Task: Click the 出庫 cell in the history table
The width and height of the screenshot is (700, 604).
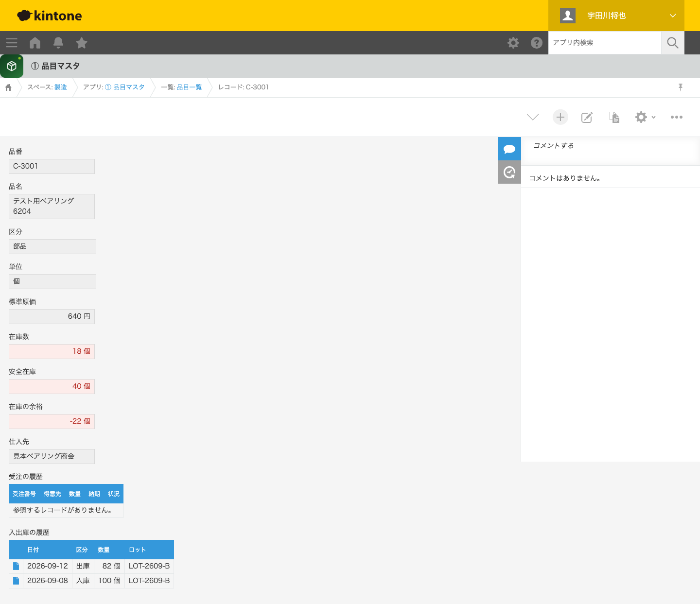Action: 83,566
